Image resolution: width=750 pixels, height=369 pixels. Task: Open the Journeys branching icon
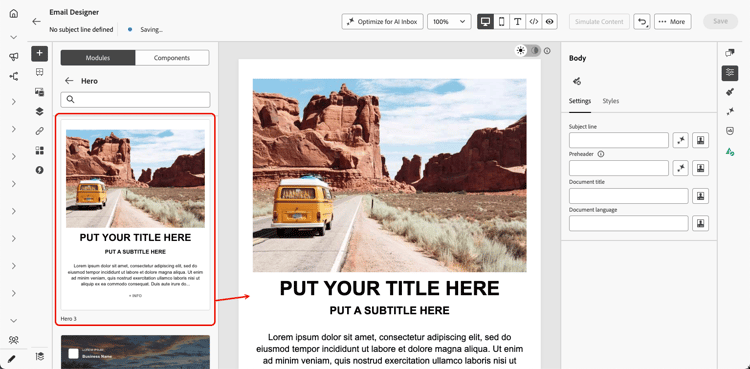(14, 76)
